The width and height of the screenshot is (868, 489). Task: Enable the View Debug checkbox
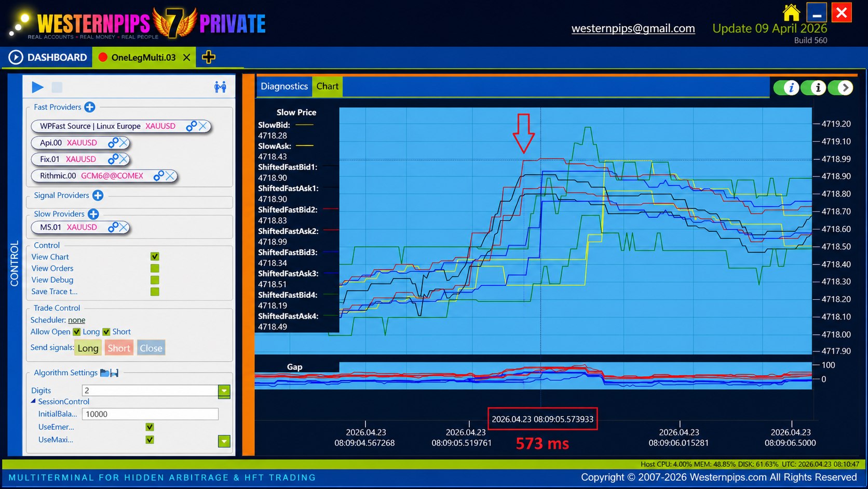(155, 280)
